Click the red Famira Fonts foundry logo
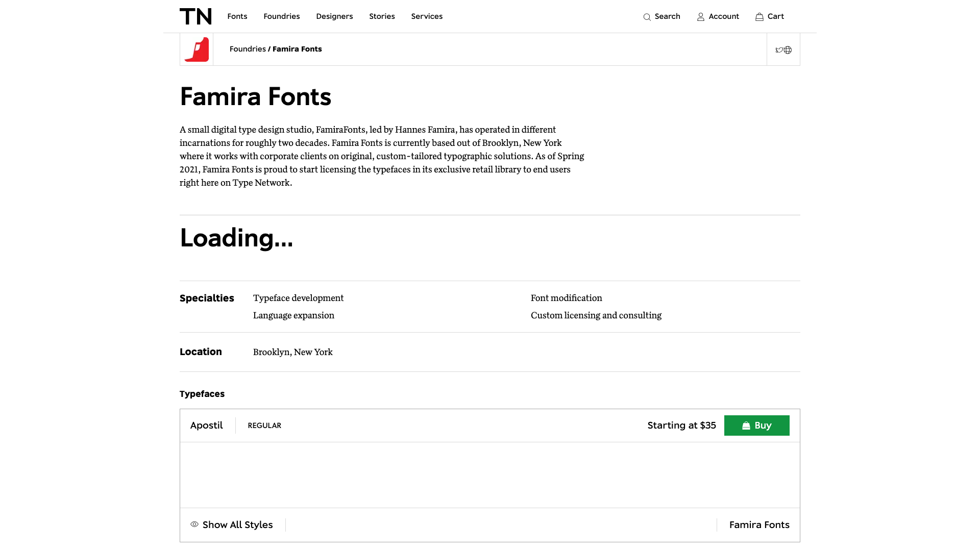This screenshot has width=980, height=551. pos(197,49)
